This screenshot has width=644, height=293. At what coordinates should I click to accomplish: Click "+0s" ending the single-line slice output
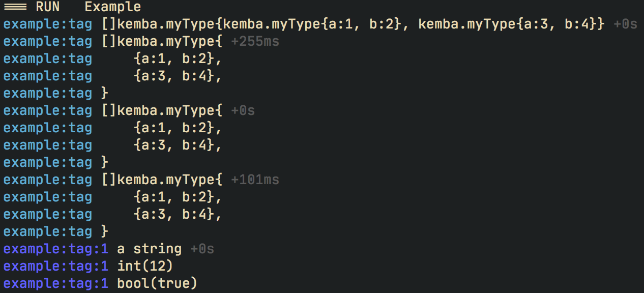(x=625, y=24)
